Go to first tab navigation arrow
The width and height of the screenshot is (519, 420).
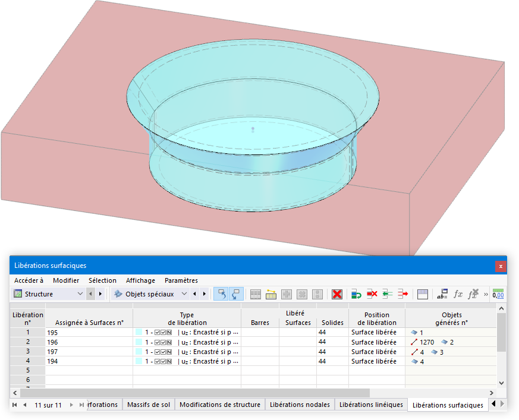tap(14, 405)
